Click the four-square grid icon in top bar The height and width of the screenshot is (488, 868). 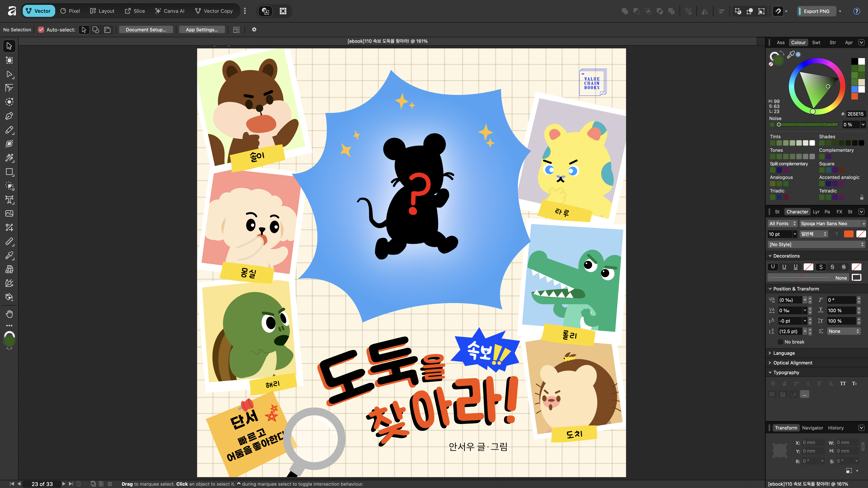tap(283, 11)
